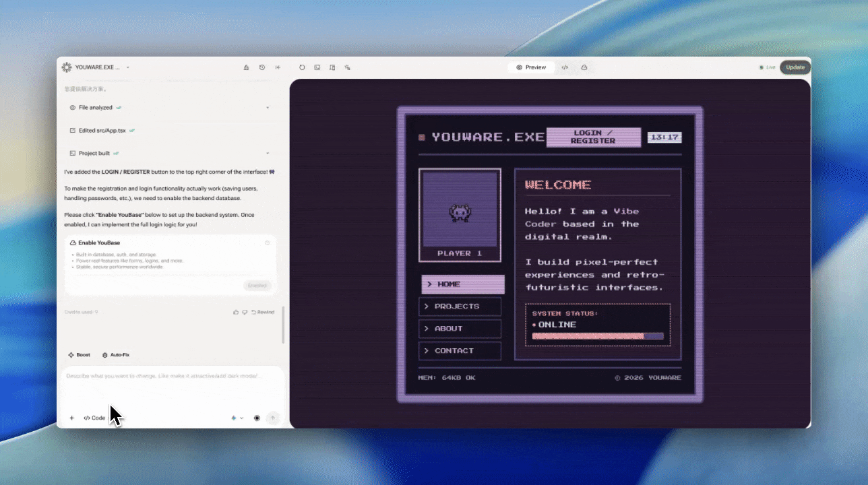Click LOGIN / REGISTER in the preview
This screenshot has width=868, height=485.
point(593,137)
